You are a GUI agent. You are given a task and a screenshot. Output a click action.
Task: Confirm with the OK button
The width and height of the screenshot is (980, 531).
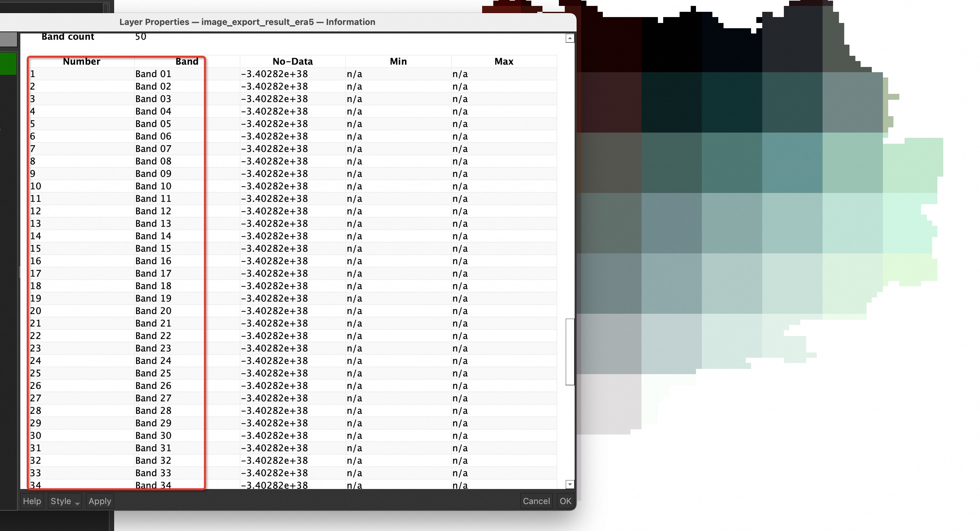click(565, 501)
